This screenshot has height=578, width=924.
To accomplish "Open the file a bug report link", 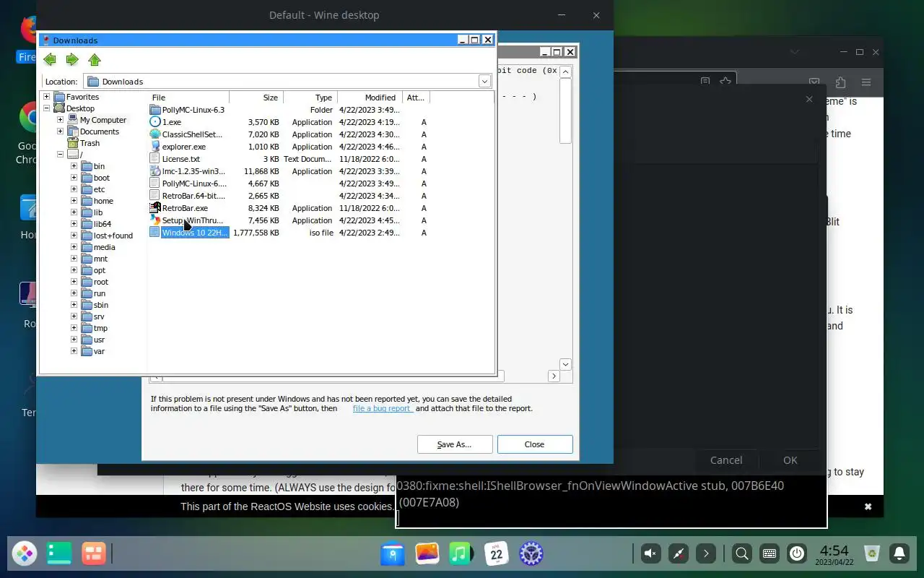I will [x=383, y=408].
